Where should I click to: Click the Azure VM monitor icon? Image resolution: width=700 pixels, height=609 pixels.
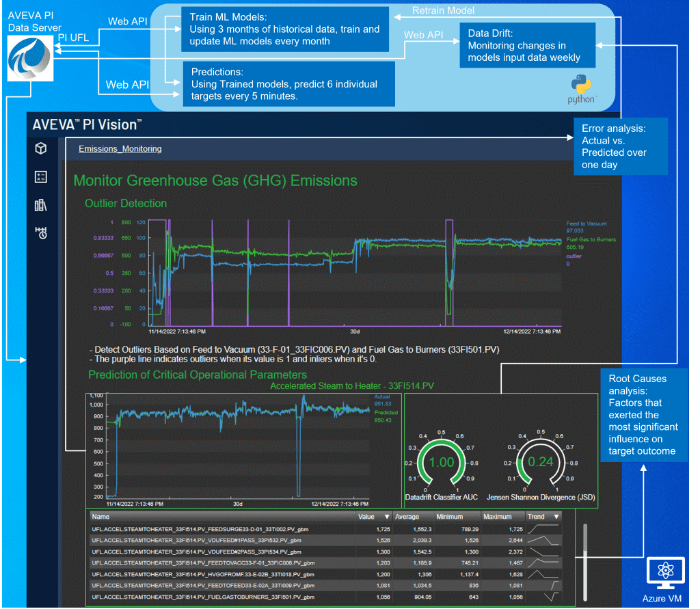pos(666,573)
